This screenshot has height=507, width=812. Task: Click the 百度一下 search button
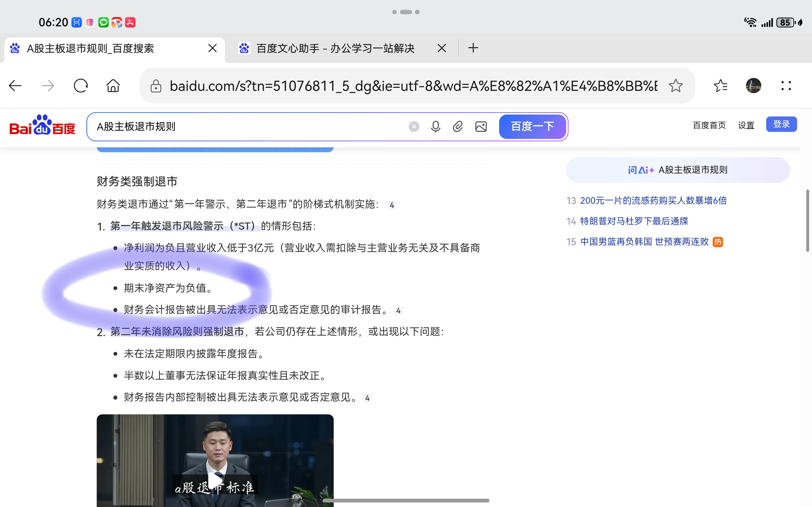(x=532, y=127)
